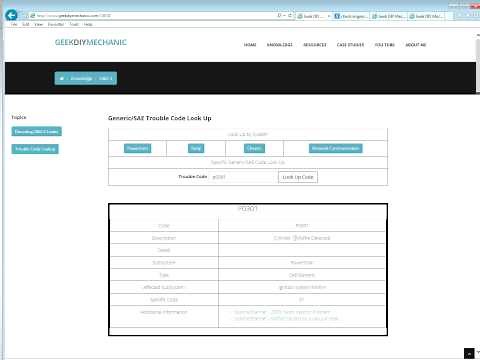
Task: Click the address bar search magnifier icon
Action: 279,16
